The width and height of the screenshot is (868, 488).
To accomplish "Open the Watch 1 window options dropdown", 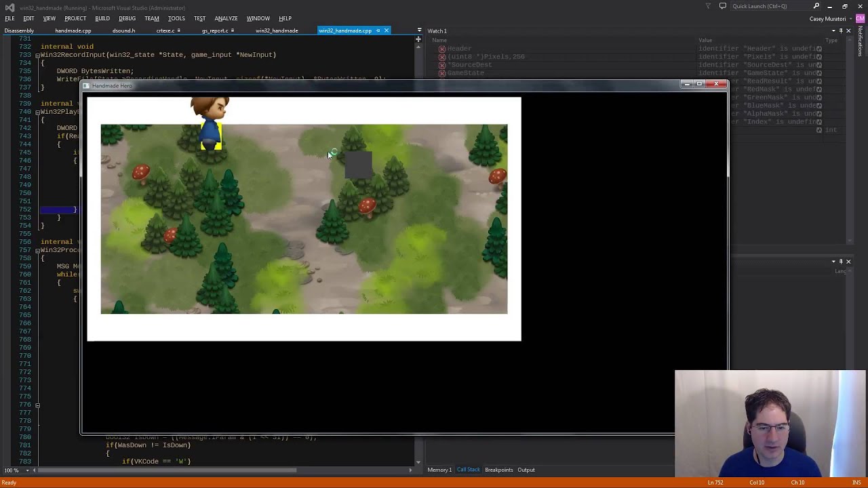I will [833, 30].
